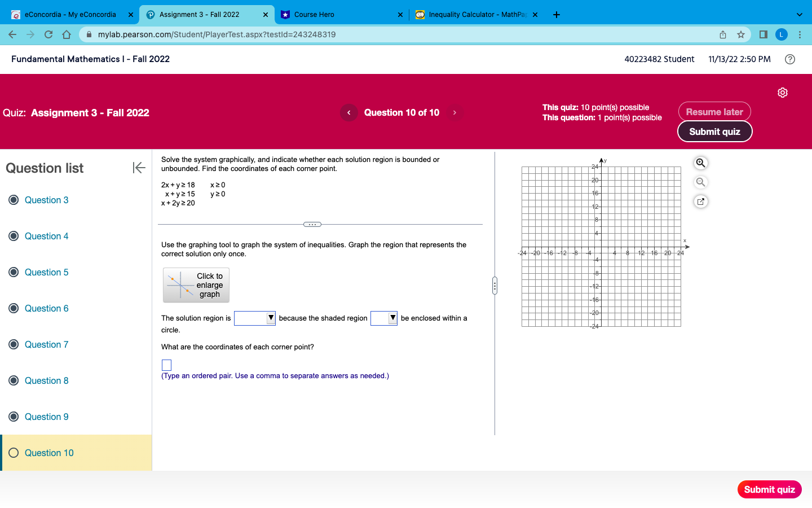Viewport: 812px width, 508px height.
Task: Show the tab search dropdown
Action: [799, 15]
